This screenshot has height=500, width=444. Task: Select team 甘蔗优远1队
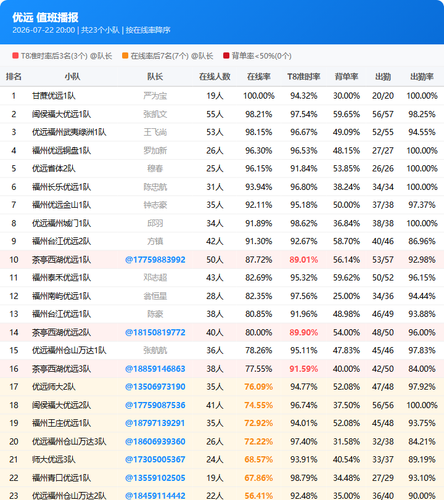pyautogui.click(x=54, y=96)
